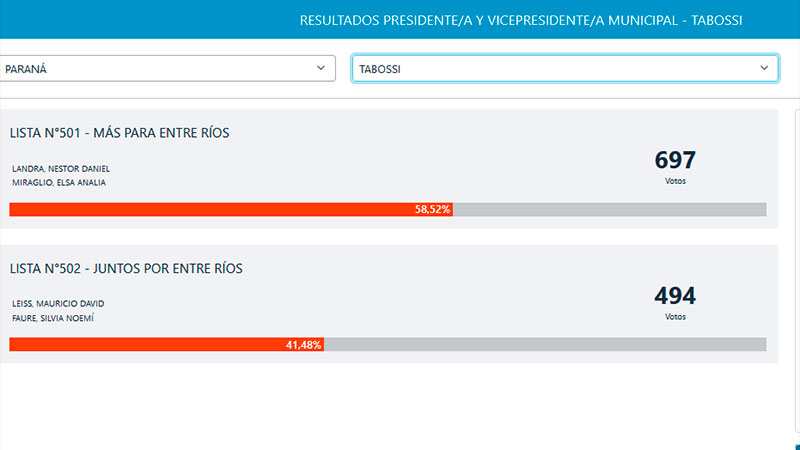Click the Lista N°501 Más Para Entre Ríos title
800x450 pixels.
pyautogui.click(x=121, y=133)
